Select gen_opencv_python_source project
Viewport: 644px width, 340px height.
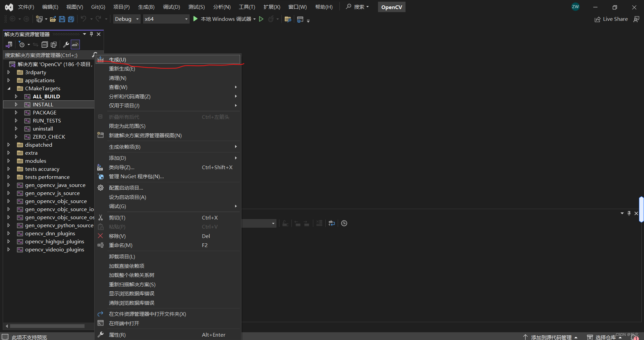point(59,225)
